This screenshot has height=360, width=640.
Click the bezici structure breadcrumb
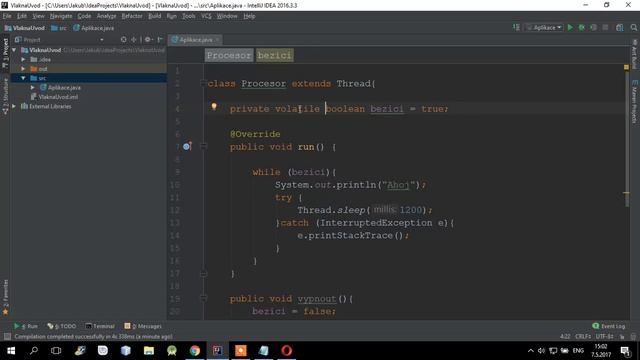pos(274,55)
